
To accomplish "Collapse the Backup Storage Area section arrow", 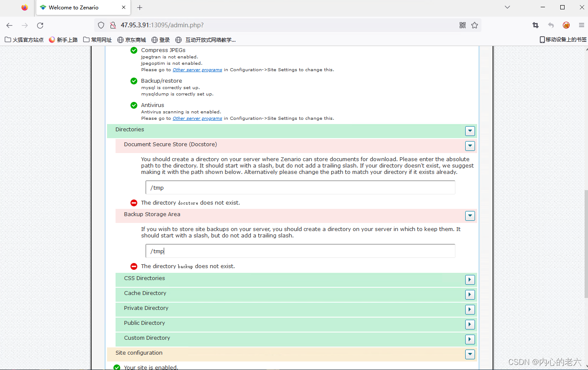I will 470,216.
